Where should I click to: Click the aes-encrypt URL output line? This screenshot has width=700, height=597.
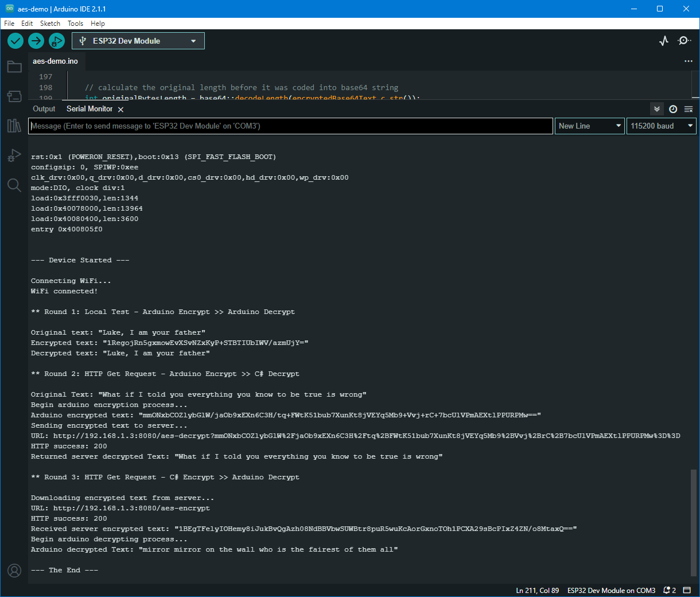[x=120, y=508]
